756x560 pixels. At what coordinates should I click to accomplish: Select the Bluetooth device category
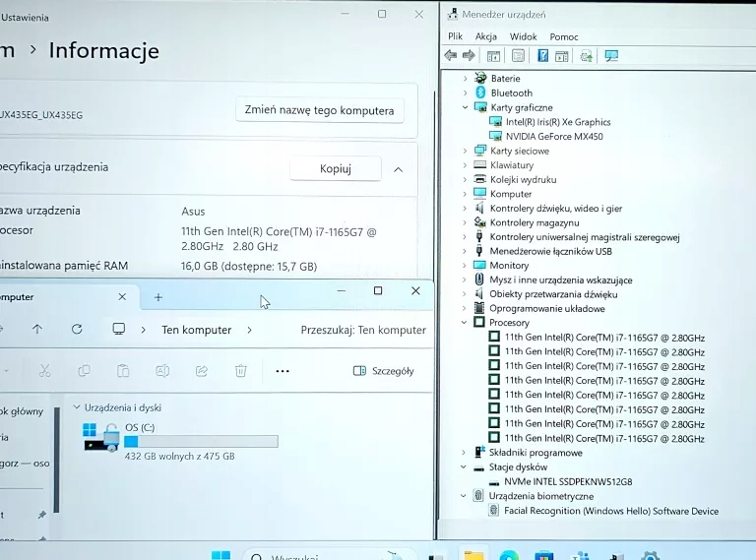coord(511,93)
